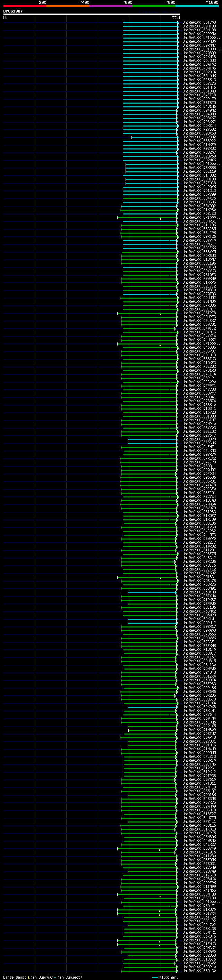This screenshot has height=980, width=222.
Task: Select label UniRef100_B8AT02
Action: pos(199,65)
